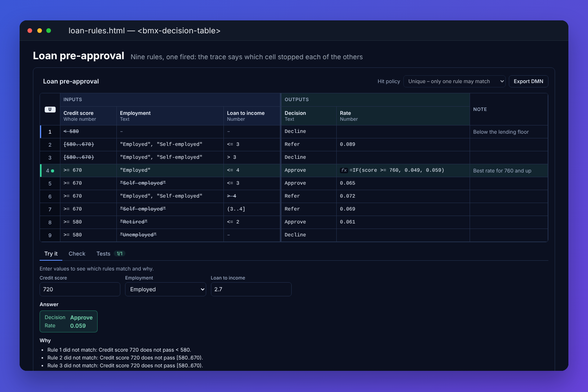Viewport: 588px width, 392px height.
Task: Select rule row number 1
Action: 50,132
